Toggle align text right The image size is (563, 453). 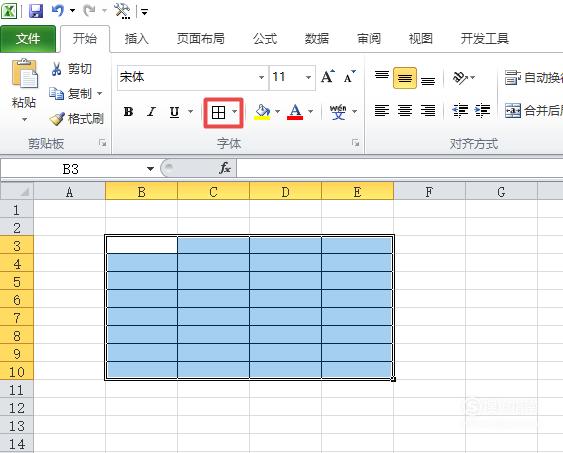tap(428, 111)
